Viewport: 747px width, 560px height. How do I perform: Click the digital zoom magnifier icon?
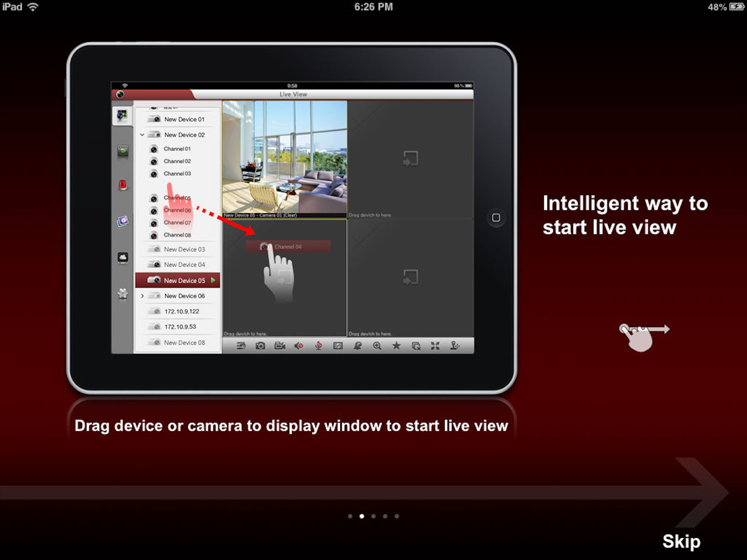click(x=377, y=346)
